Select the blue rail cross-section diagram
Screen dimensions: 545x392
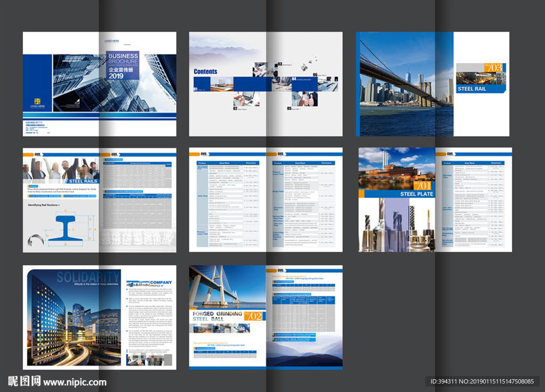coord(65,229)
